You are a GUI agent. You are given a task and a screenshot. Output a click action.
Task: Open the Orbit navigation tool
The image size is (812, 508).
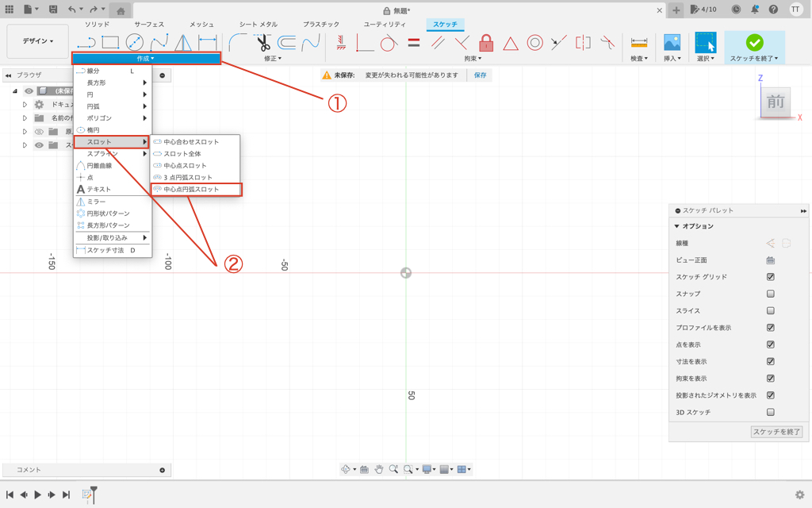(346, 469)
